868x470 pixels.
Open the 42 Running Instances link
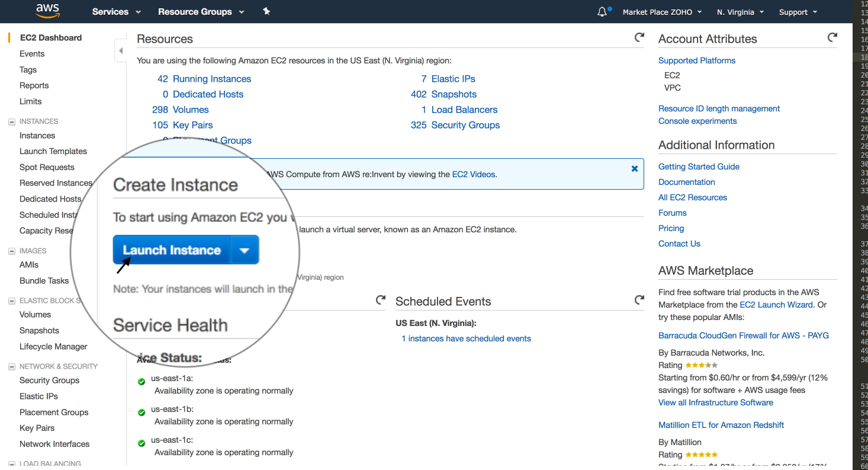tap(211, 79)
